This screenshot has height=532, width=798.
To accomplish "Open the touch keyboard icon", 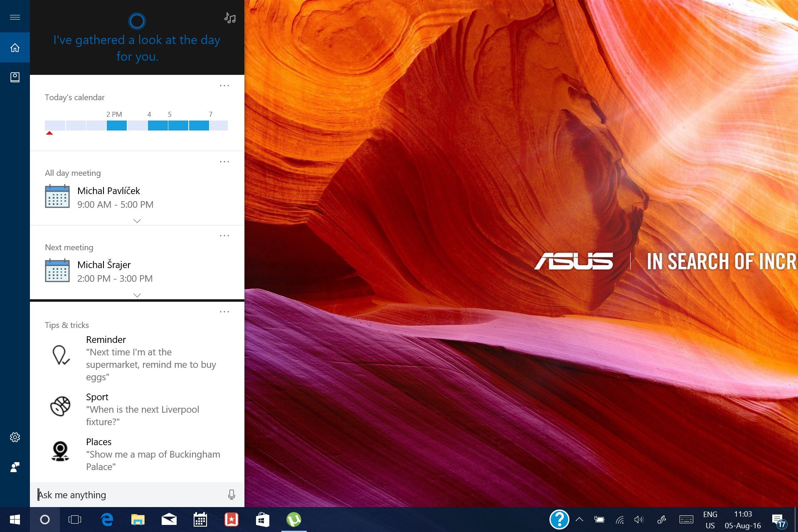I will (x=686, y=520).
